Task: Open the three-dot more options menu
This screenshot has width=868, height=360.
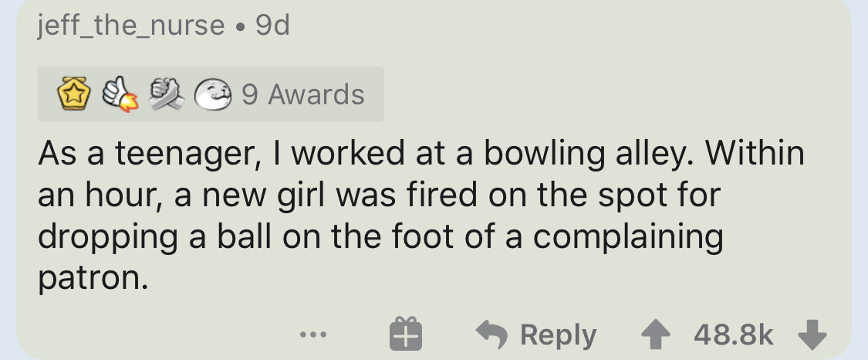Action: pos(314,335)
